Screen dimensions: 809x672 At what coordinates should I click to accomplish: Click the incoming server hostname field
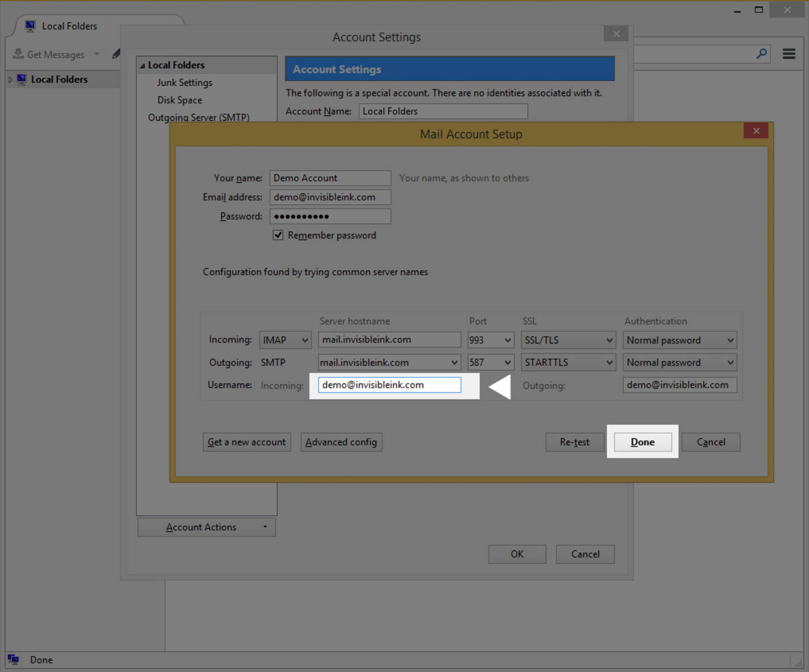pyautogui.click(x=389, y=339)
